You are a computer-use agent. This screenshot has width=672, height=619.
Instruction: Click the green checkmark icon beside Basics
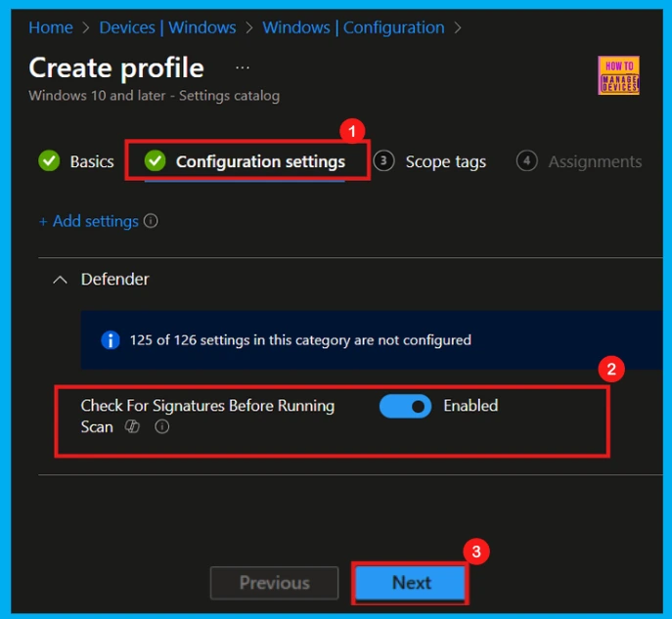(x=49, y=161)
